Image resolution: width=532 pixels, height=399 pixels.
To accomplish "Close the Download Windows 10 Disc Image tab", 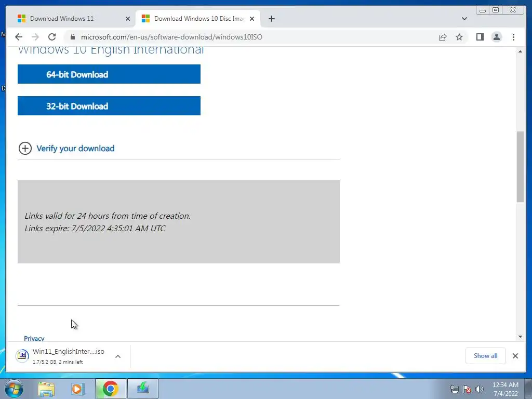I will click(252, 19).
